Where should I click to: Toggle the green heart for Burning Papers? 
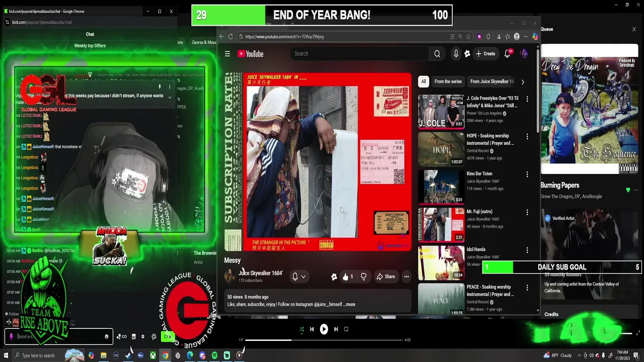tap(628, 190)
